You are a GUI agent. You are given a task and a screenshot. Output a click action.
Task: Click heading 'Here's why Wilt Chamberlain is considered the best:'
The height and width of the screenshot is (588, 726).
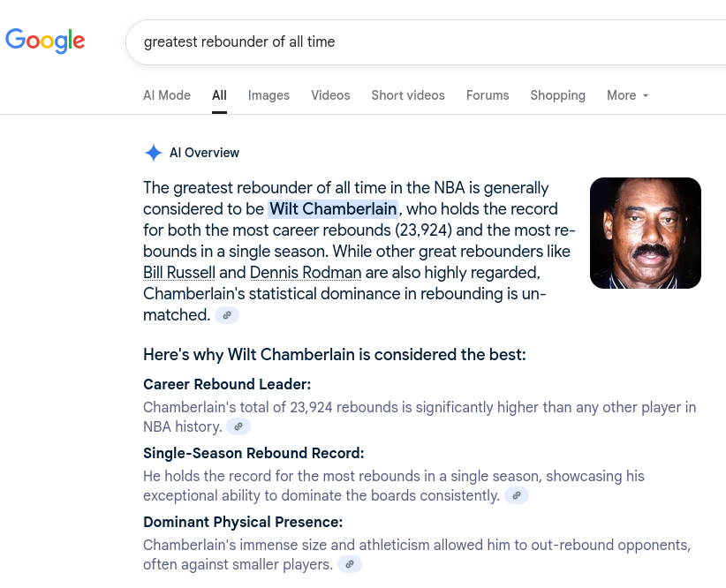click(x=335, y=355)
